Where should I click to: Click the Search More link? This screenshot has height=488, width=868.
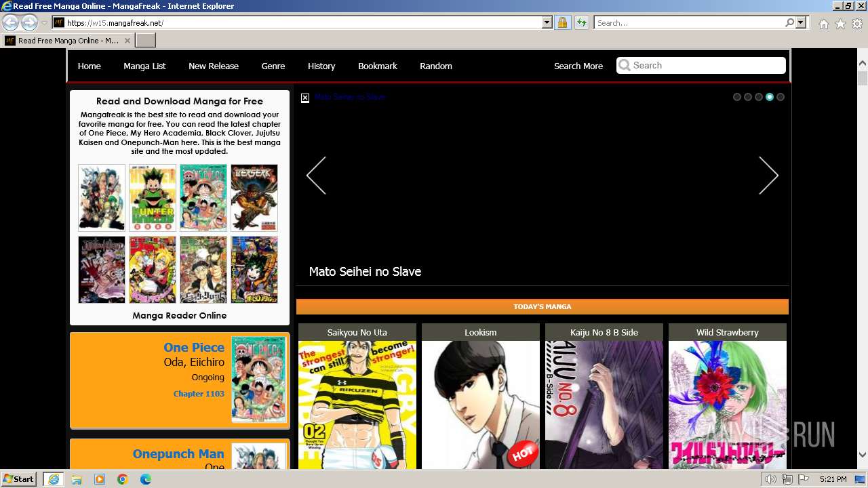coord(578,66)
